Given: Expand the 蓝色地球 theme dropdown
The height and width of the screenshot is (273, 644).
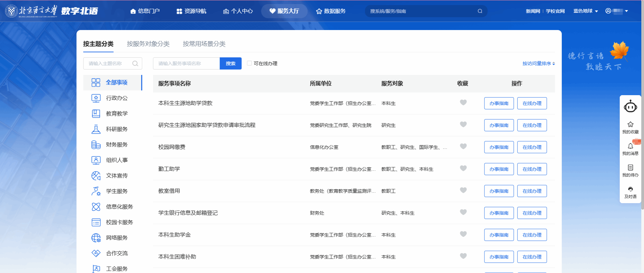Looking at the screenshot, I should 586,11.
